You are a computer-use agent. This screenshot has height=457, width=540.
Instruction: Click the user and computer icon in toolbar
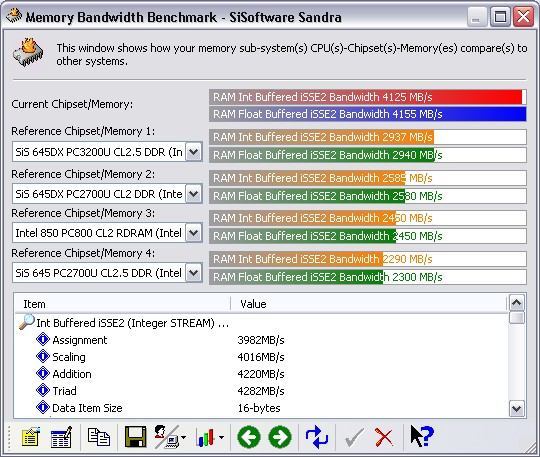(x=167, y=437)
